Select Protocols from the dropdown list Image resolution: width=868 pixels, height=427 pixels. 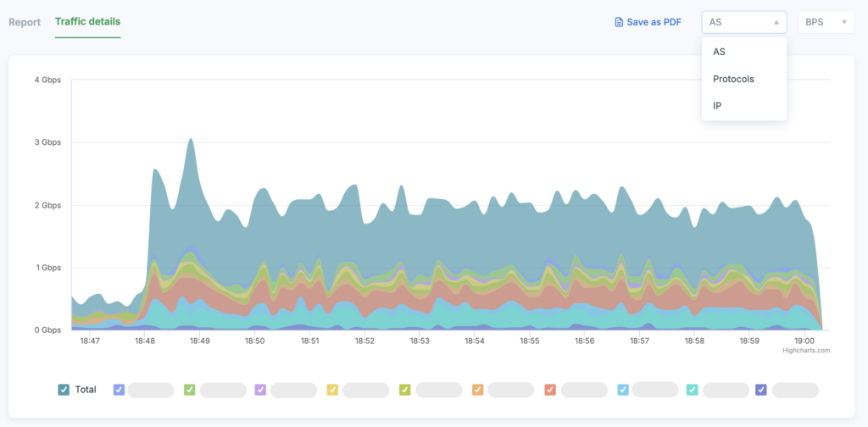(733, 79)
